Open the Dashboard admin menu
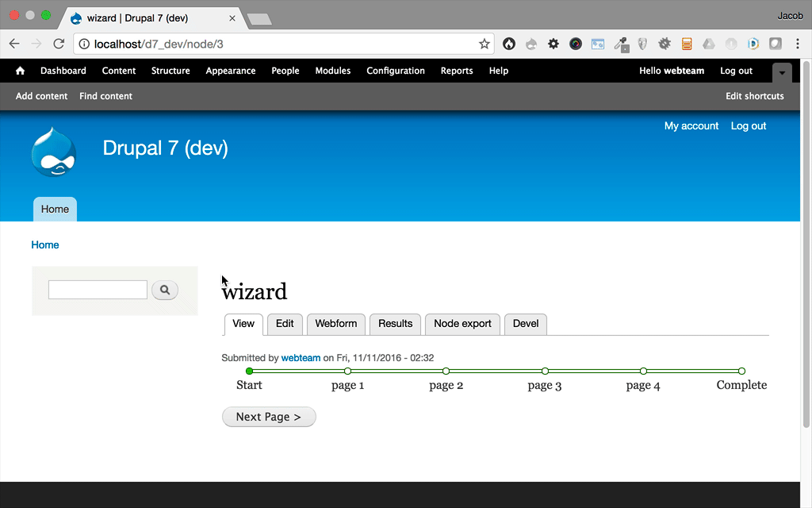Screen dimensions: 812x508 [x=63, y=71]
